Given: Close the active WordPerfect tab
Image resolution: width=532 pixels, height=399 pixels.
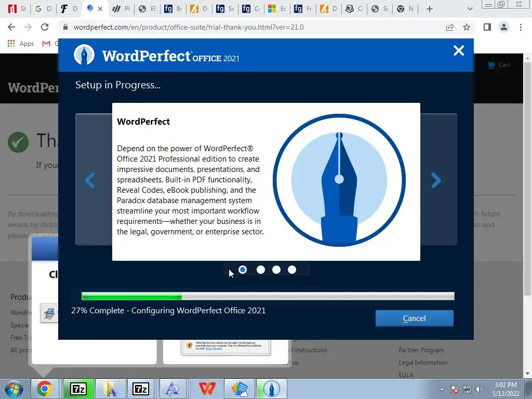Looking at the screenshot, I should [100, 9].
